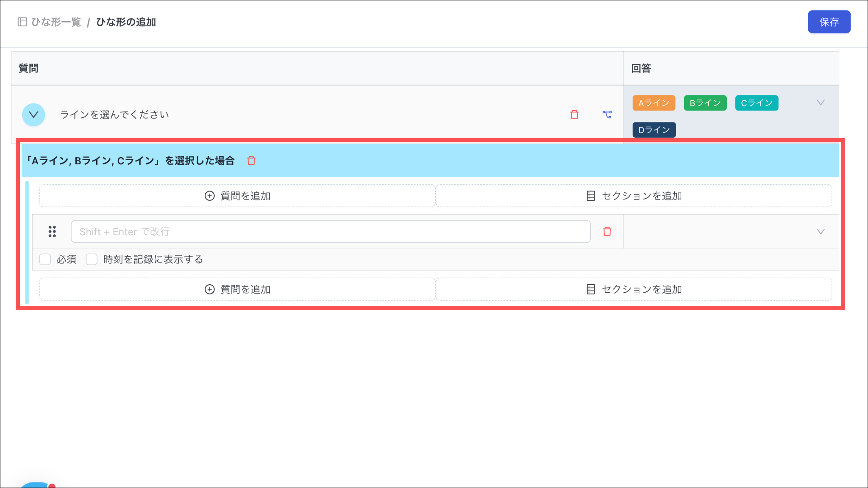The width and height of the screenshot is (868, 488).
Task: Click the dark blue Dライン tag
Action: (654, 130)
